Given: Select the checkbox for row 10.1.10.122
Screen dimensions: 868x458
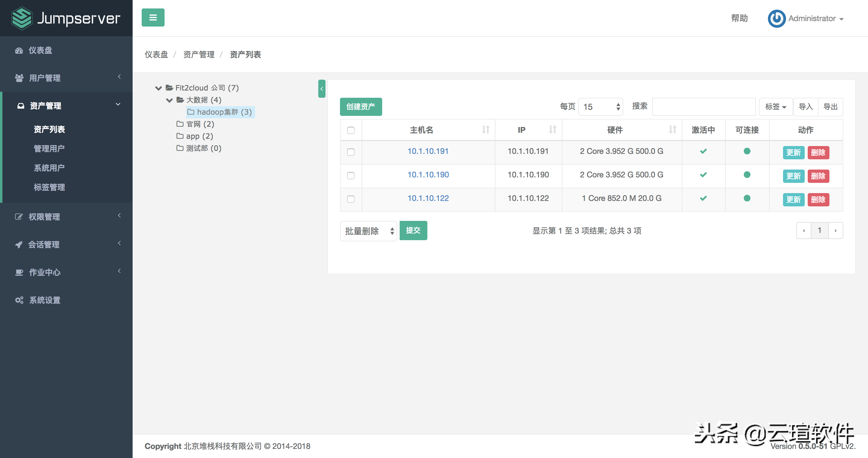Looking at the screenshot, I should 351,199.
